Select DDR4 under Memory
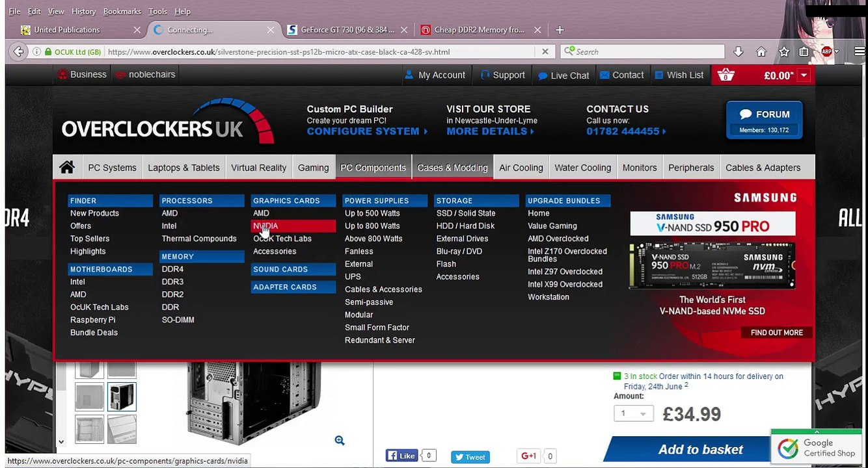This screenshot has width=868, height=468. [172, 269]
